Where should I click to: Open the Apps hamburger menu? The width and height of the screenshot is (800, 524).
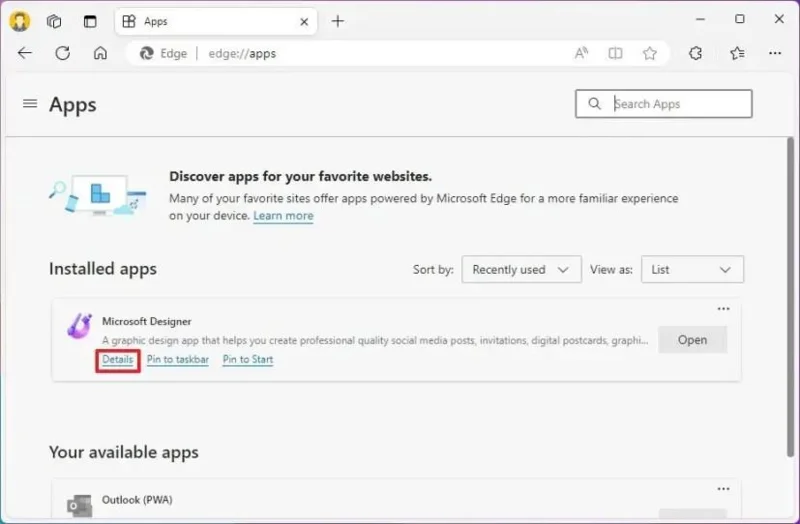point(30,104)
